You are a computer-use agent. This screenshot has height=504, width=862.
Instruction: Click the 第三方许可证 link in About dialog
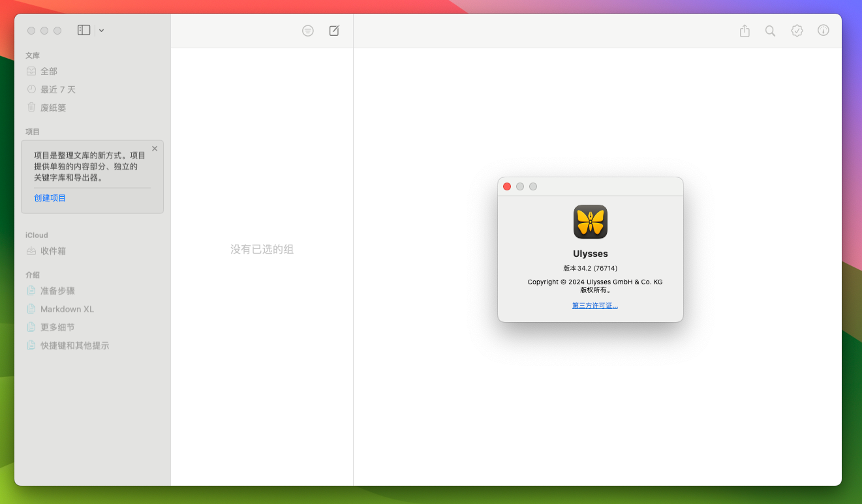pos(594,306)
